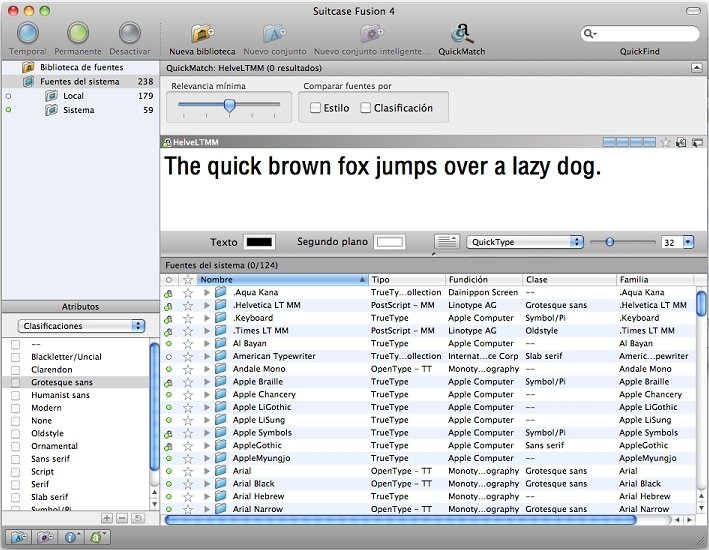Expand the Apple Chancery family
709x550 pixels.
tap(207, 394)
